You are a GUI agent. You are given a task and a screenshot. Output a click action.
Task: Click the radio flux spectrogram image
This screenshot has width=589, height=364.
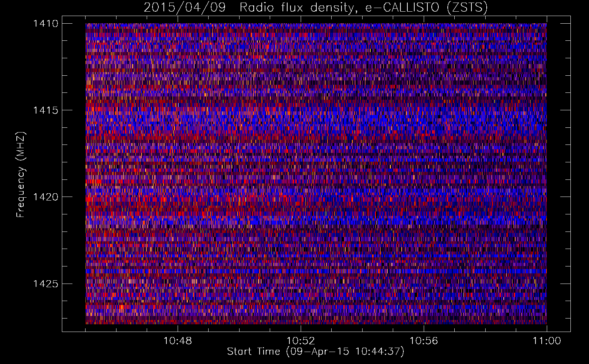point(316,174)
